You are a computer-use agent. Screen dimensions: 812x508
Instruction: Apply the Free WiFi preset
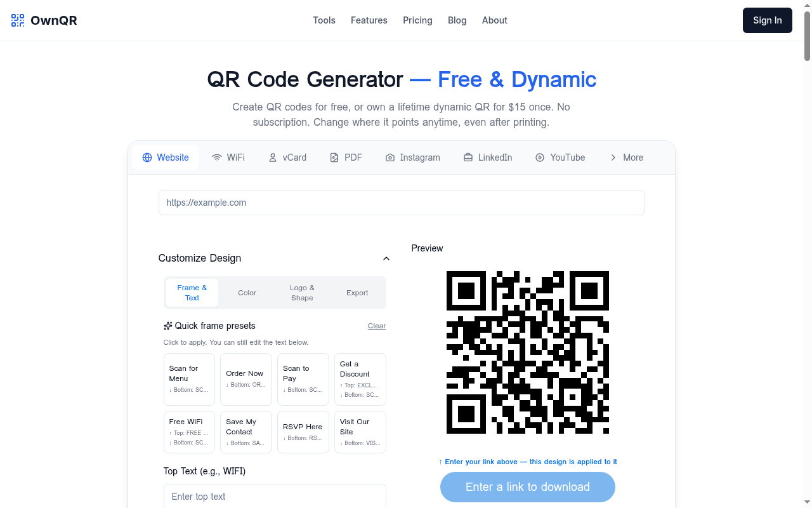[189, 432]
